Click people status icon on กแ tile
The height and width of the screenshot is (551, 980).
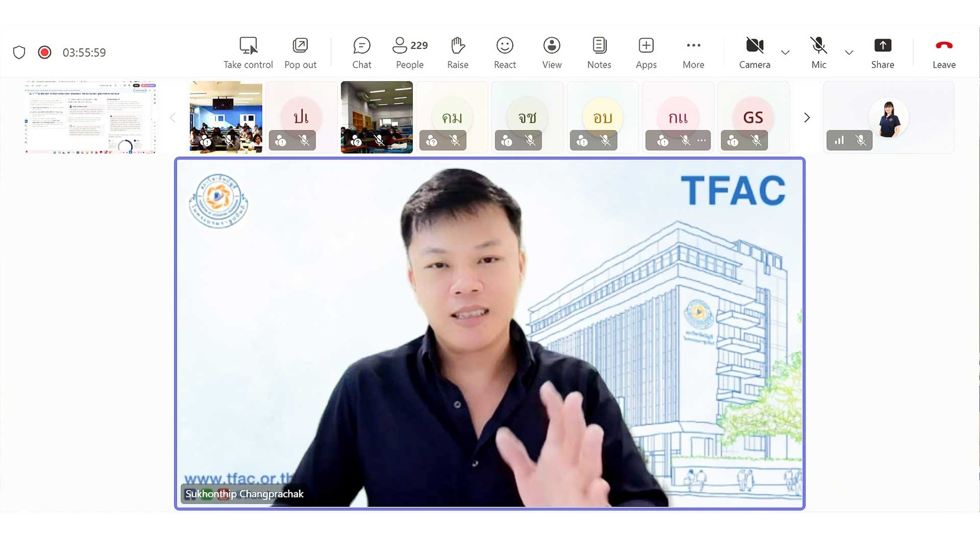click(663, 141)
